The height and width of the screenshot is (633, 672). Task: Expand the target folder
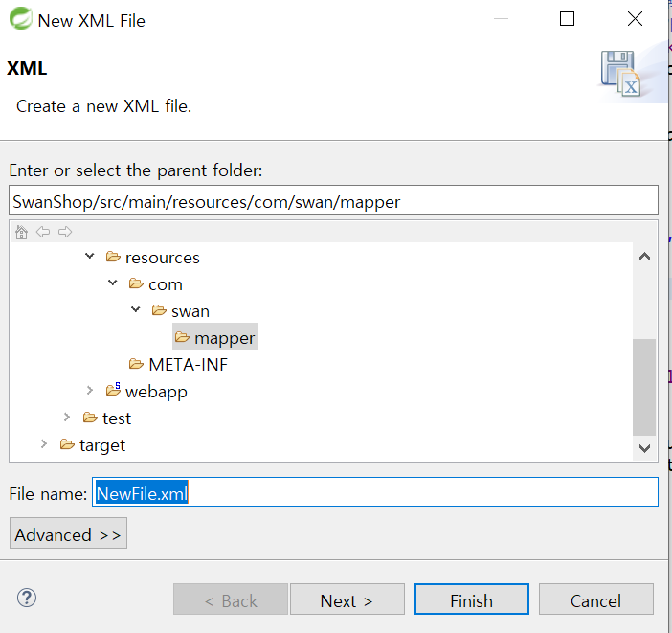[44, 444]
